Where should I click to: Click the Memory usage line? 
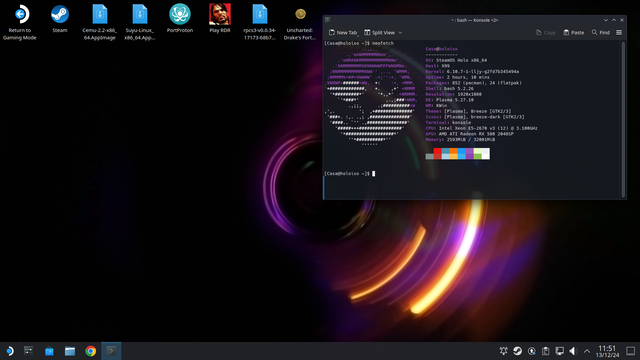pyautogui.click(x=460, y=140)
